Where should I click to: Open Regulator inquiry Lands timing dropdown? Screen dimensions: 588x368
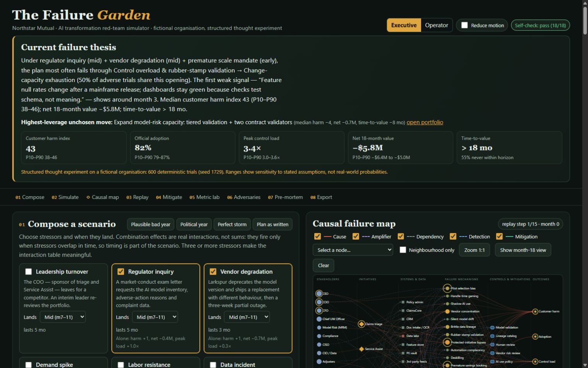click(x=155, y=317)
